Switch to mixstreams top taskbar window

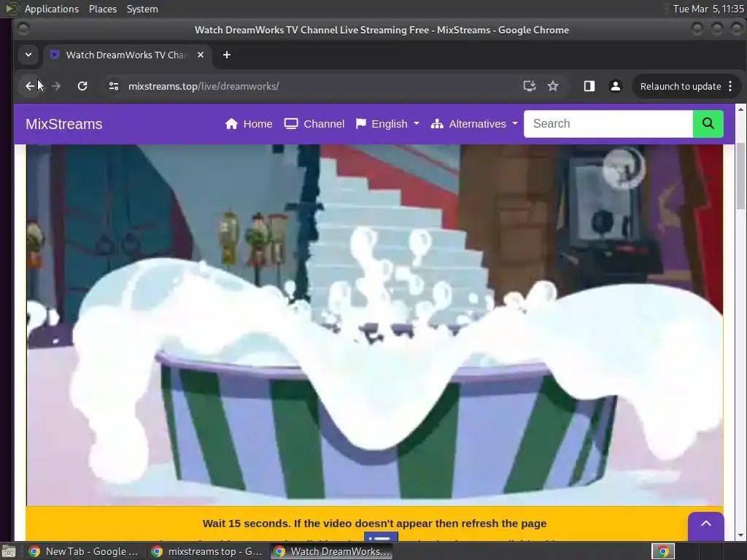207,551
